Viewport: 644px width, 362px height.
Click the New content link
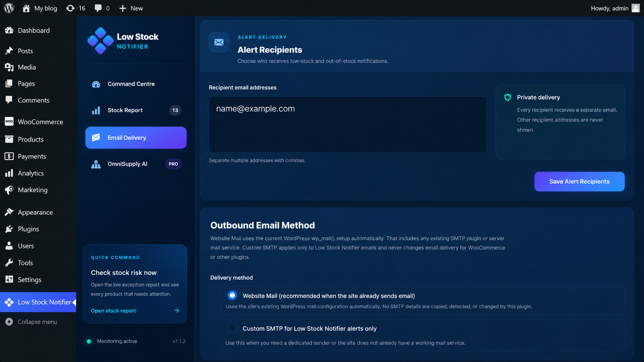pos(137,8)
